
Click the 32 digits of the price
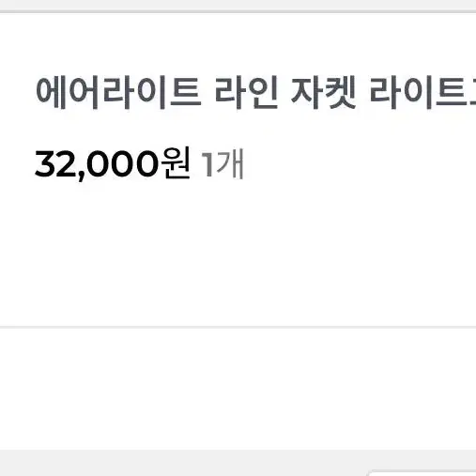(x=55, y=164)
